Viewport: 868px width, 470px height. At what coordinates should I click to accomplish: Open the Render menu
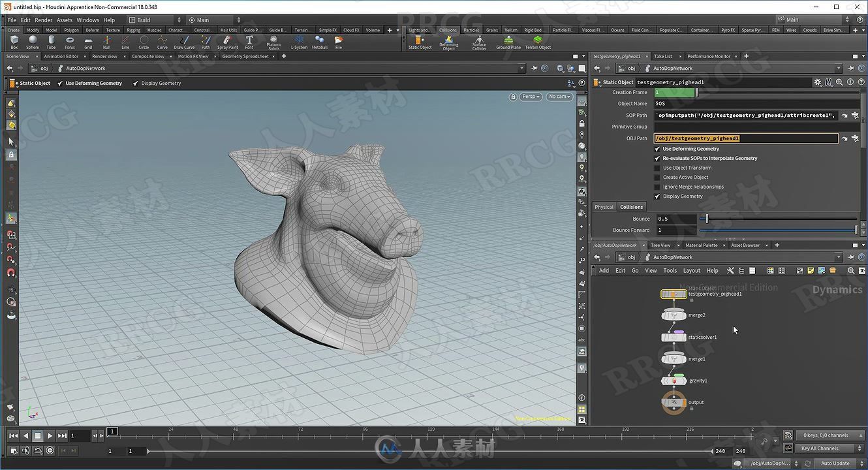point(43,20)
